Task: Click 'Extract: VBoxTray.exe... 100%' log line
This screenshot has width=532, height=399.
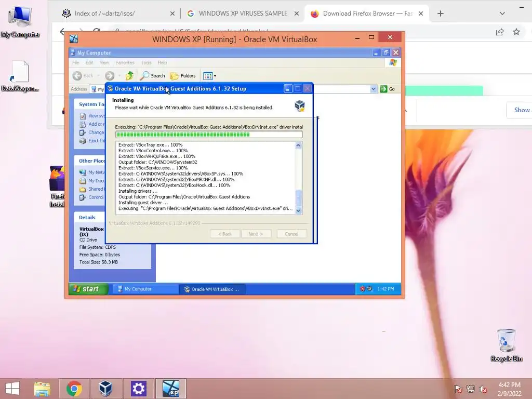Action: [150, 144]
